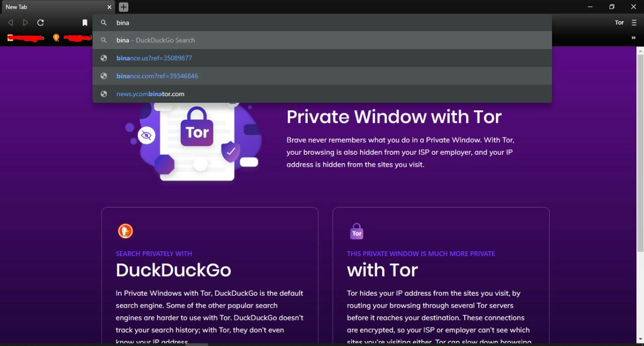Viewport: 644px width, 346px height.
Task: Click the shield checkmark icon in illustration
Action: coord(231,151)
